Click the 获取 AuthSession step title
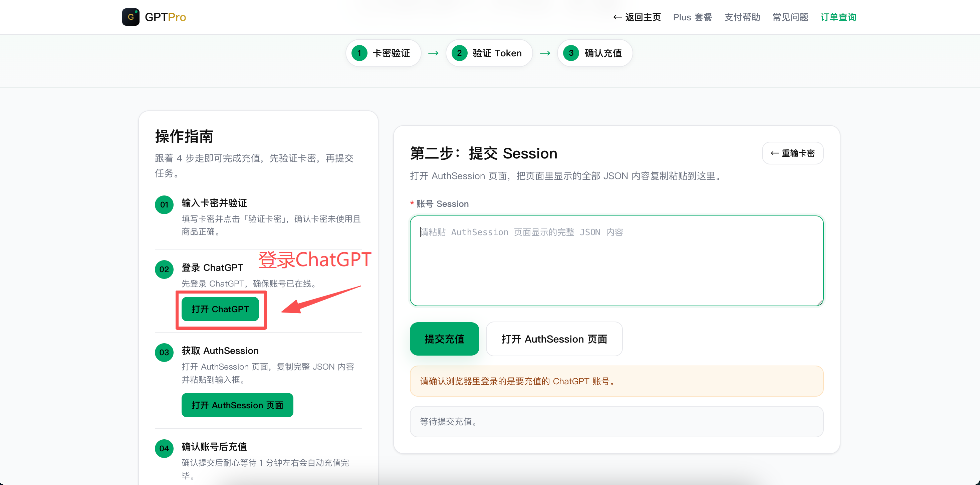This screenshot has height=485, width=980. tap(220, 351)
